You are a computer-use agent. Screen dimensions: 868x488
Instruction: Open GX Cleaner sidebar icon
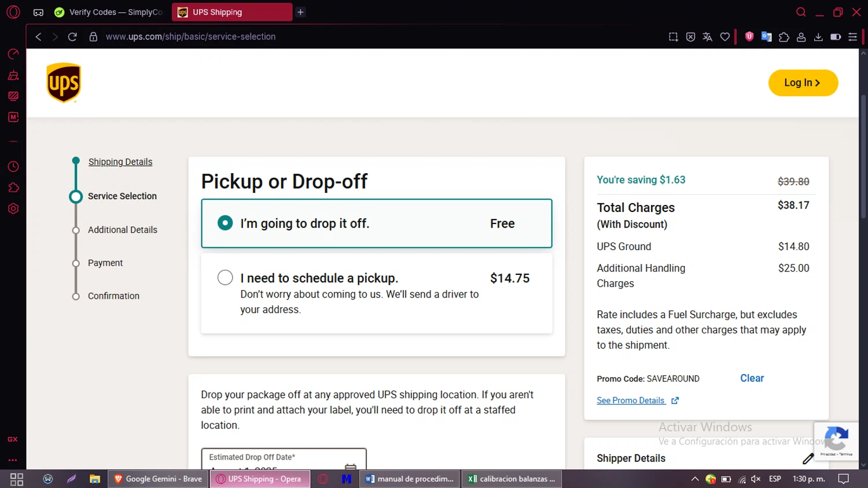click(x=13, y=75)
